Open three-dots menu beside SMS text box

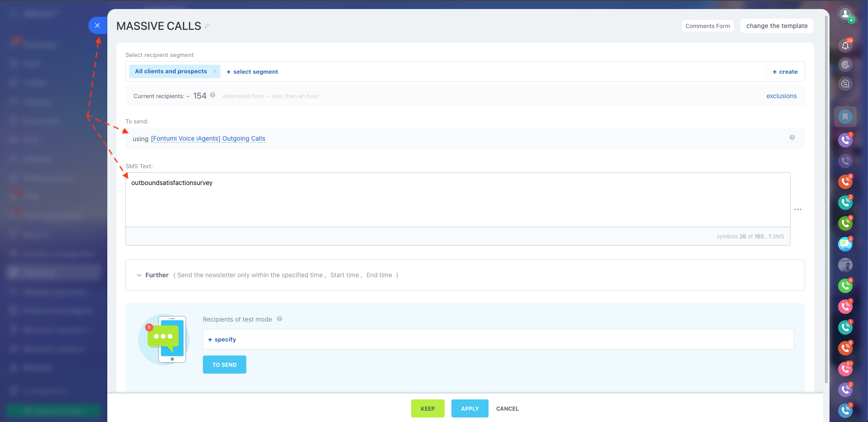point(797,209)
